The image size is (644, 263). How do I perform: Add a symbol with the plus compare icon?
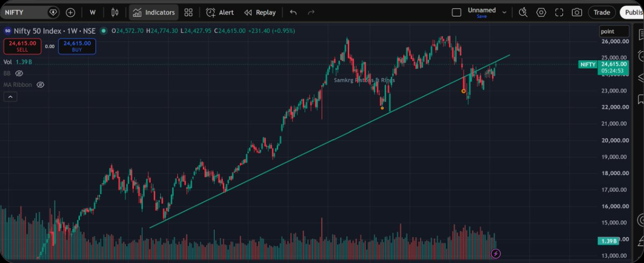(71, 13)
